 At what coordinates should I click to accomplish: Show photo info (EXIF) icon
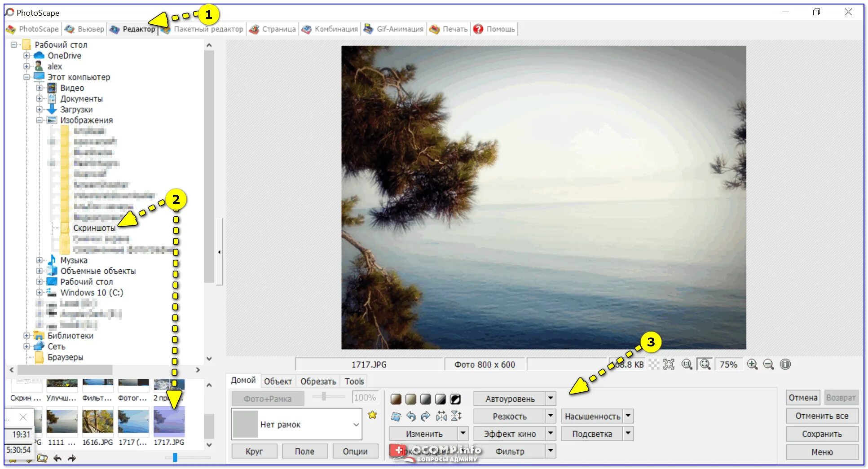pyautogui.click(x=785, y=364)
